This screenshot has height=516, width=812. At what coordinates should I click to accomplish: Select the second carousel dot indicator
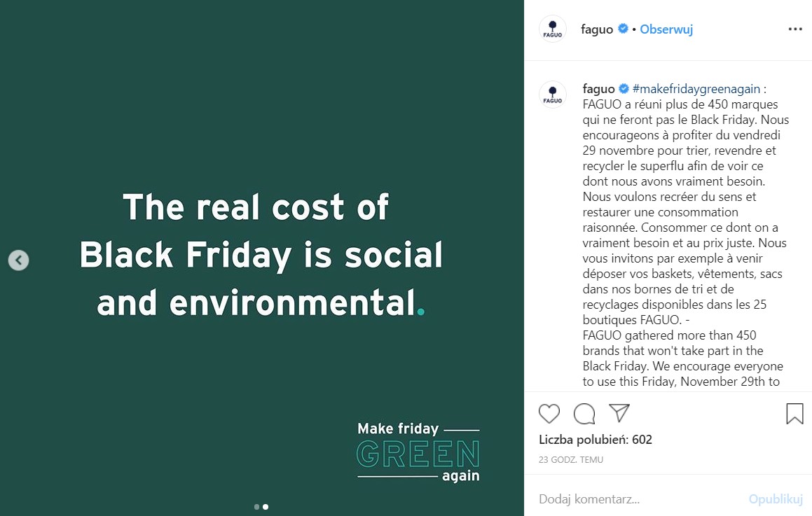(266, 507)
